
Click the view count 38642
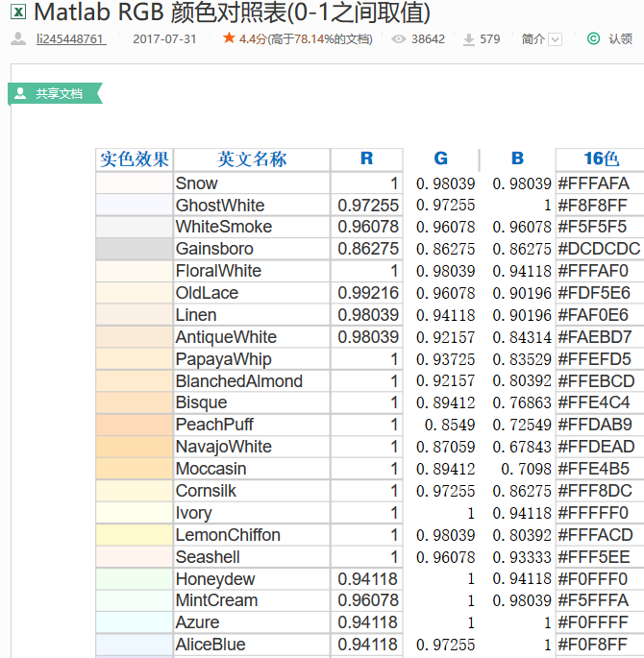pyautogui.click(x=428, y=39)
